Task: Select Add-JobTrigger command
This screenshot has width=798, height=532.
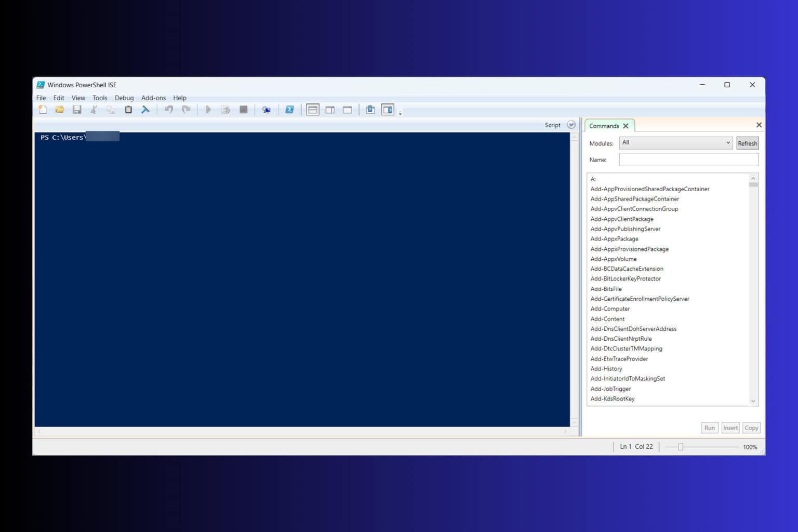Action: tap(610, 389)
